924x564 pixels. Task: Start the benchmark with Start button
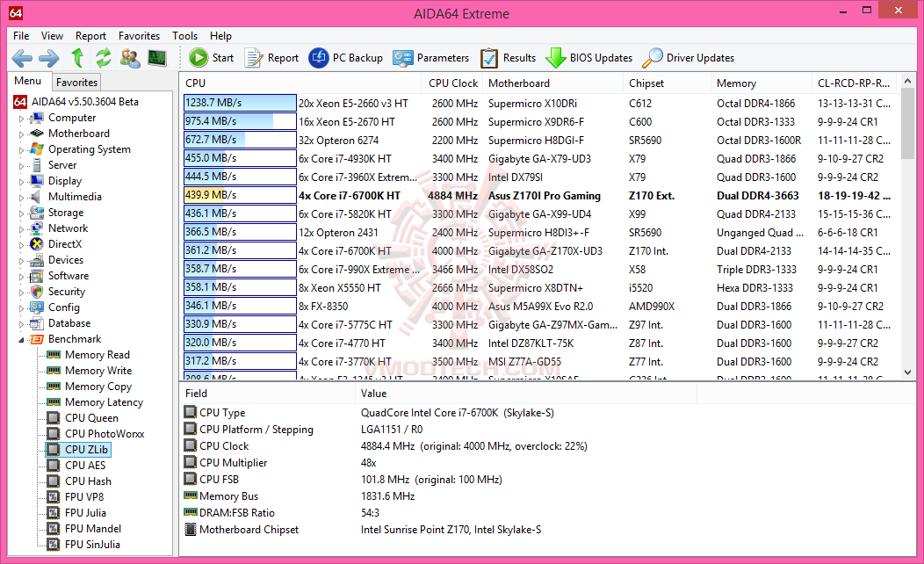point(212,58)
